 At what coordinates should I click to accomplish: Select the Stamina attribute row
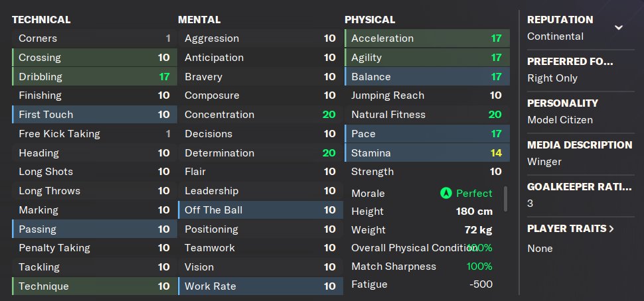tap(427, 153)
